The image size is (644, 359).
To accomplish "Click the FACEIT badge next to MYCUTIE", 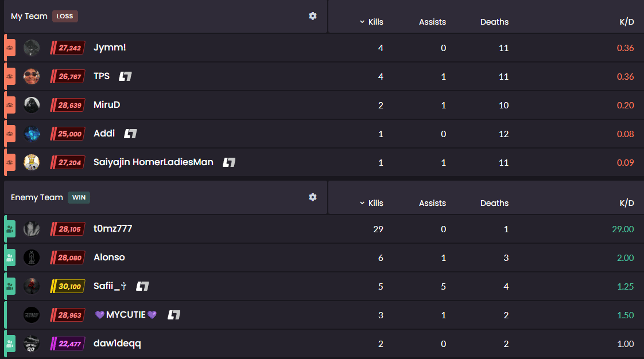I will point(174,315).
